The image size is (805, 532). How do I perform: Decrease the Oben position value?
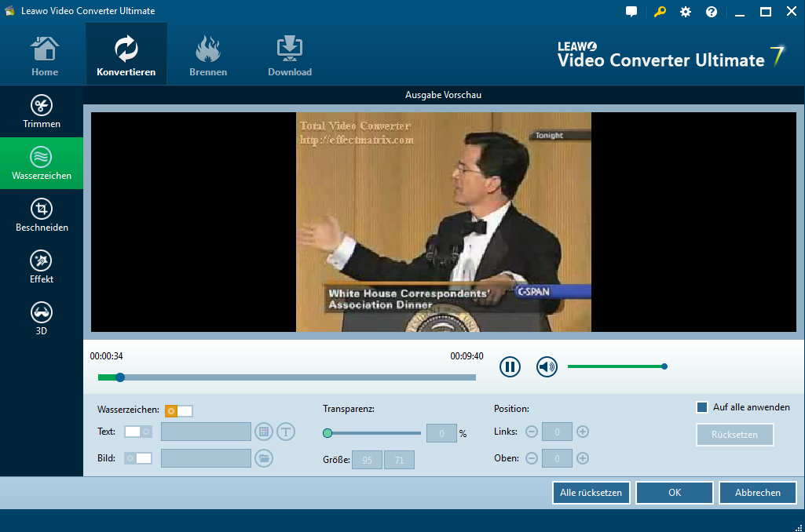(532, 458)
